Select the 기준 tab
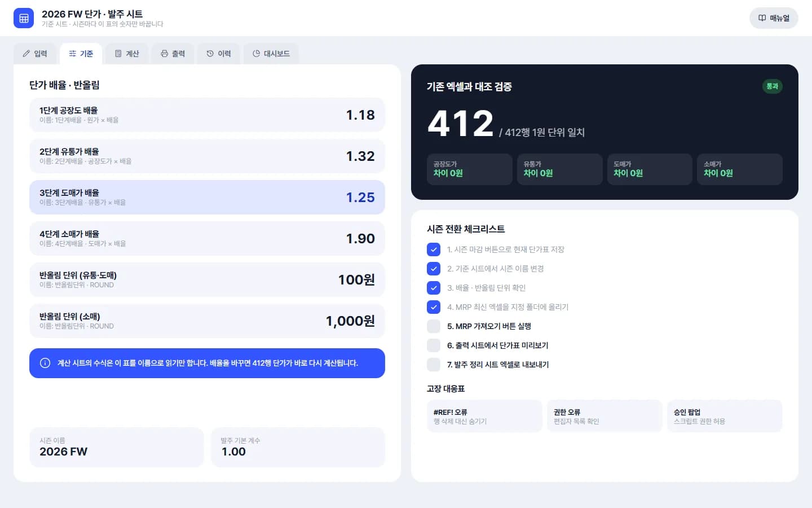812x508 pixels. 81,54
